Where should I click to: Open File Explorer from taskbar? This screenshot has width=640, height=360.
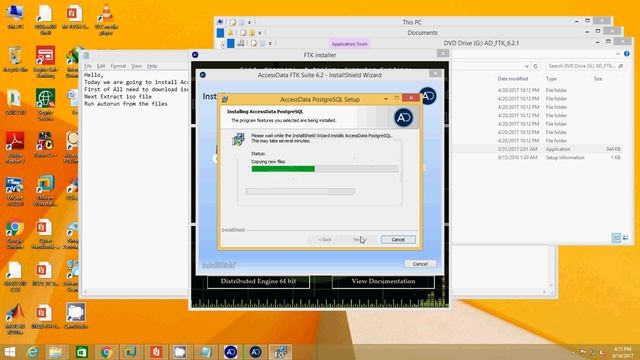tap(56, 352)
